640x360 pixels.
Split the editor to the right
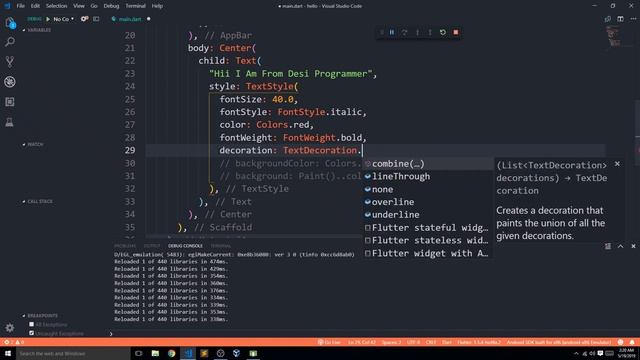[x=620, y=19]
